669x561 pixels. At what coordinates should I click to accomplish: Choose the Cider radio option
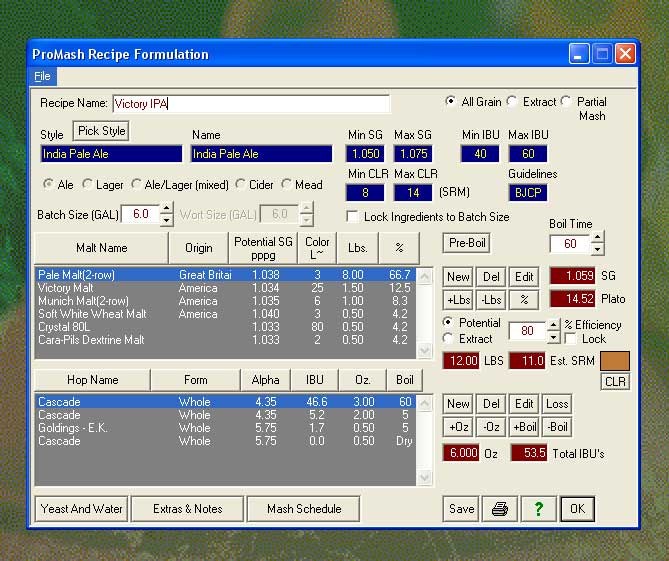(x=240, y=184)
